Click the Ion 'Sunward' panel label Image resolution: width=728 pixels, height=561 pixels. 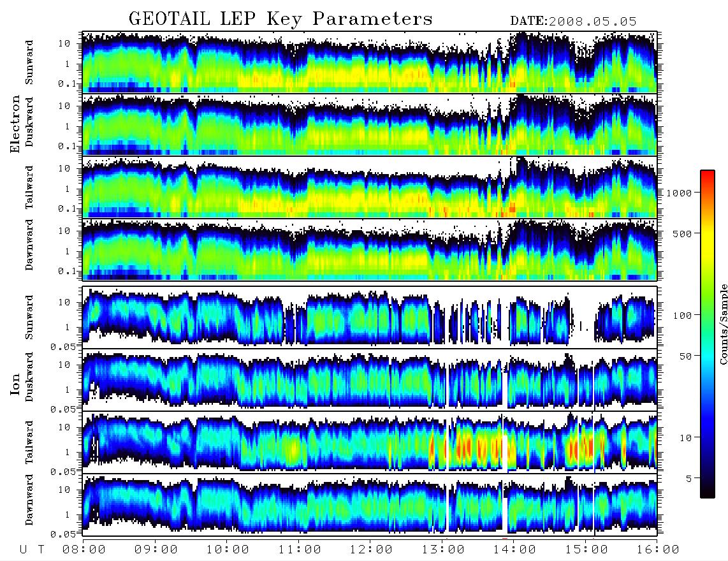pos(29,317)
